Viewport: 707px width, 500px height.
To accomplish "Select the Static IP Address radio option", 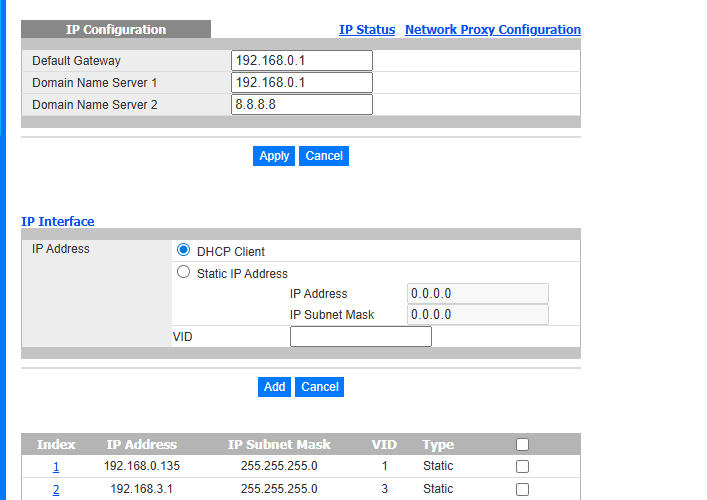I will 183,272.
